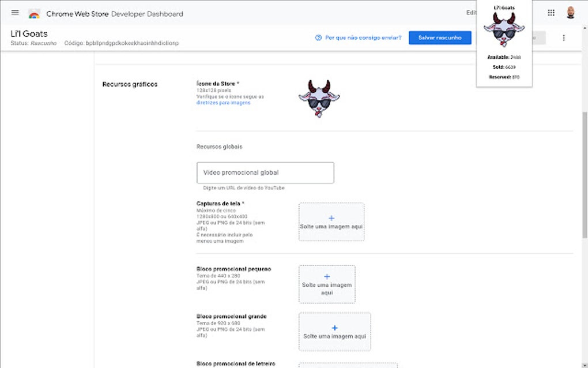Click the page vertical scrollbar
588x368 pixels.
(584, 162)
